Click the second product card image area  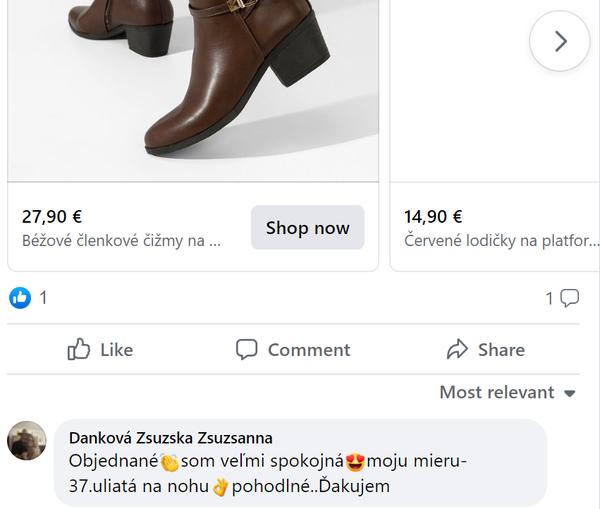pyautogui.click(x=495, y=90)
